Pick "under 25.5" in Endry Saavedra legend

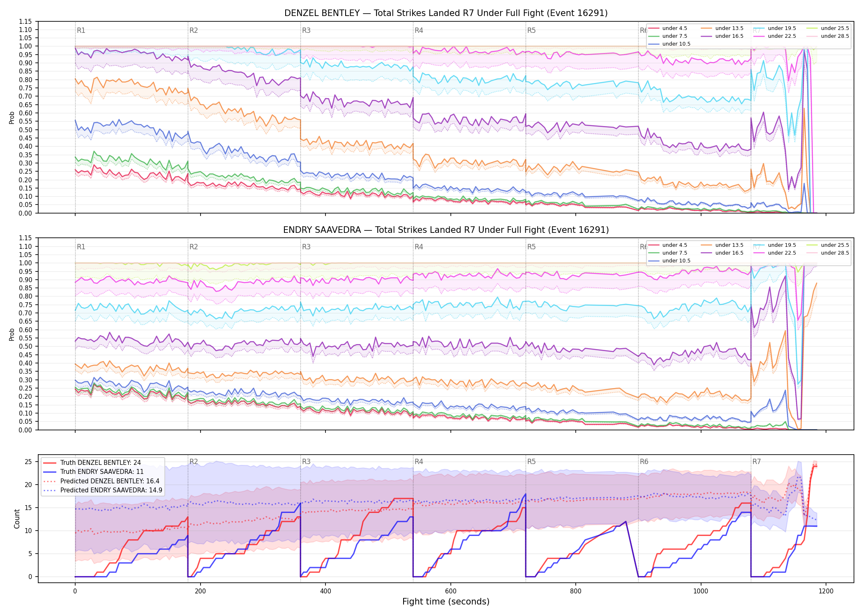(835, 245)
